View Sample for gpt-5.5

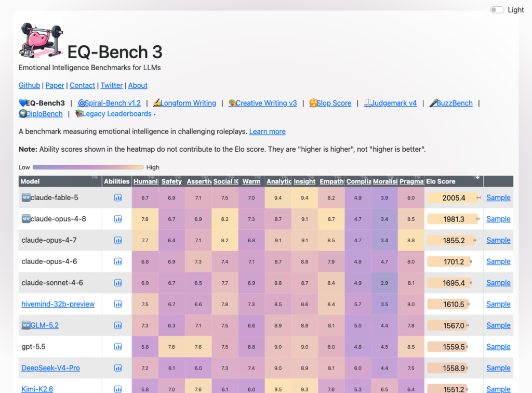click(x=498, y=347)
